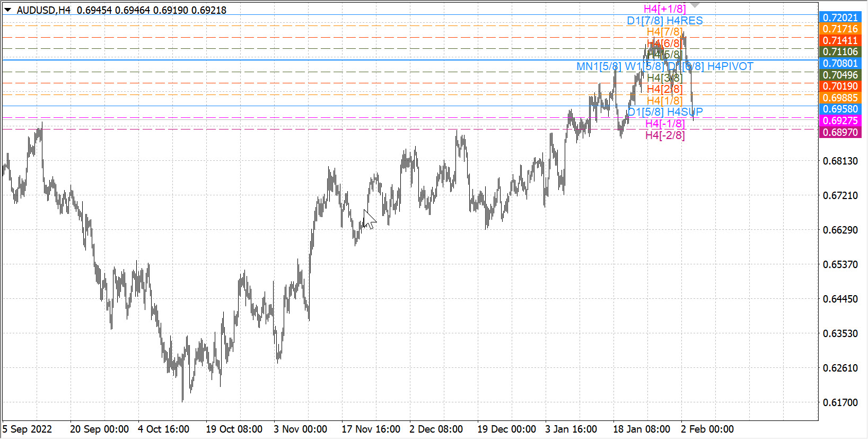Image resolution: width=868 pixels, height=439 pixels.
Task: Click the 19 Dec 00:00 time axis label
Action: 506,429
